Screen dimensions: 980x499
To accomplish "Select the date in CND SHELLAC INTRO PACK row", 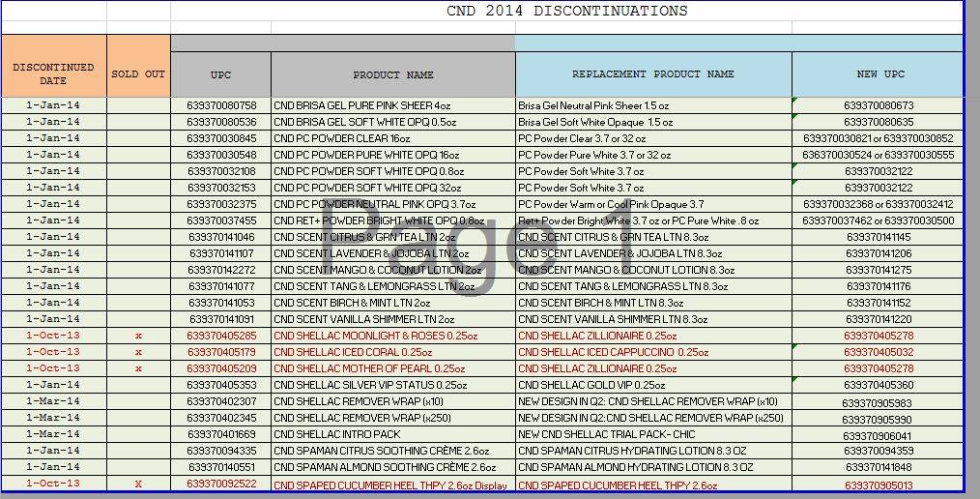I will 53,434.
